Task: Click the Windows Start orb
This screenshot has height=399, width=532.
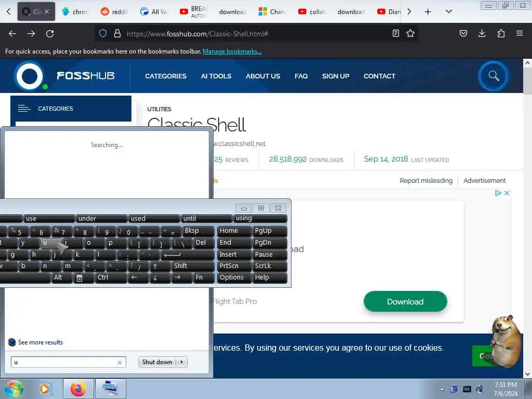Action: click(14, 389)
